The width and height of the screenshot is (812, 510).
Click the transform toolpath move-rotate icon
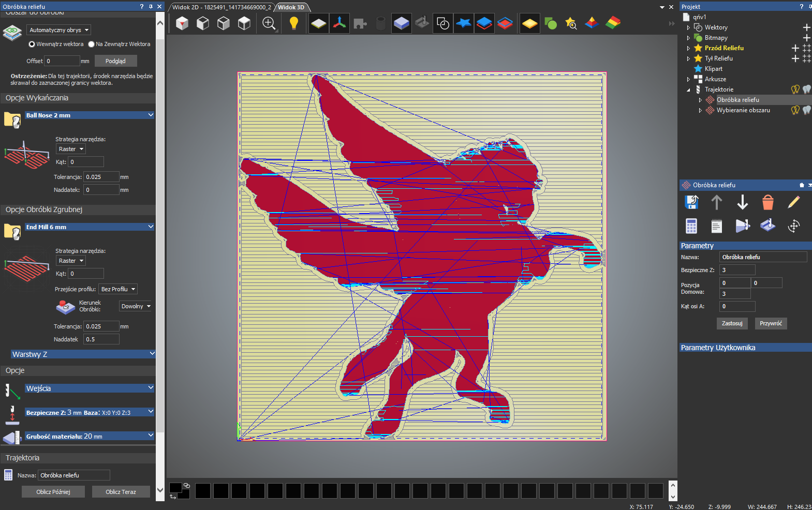coord(794,226)
